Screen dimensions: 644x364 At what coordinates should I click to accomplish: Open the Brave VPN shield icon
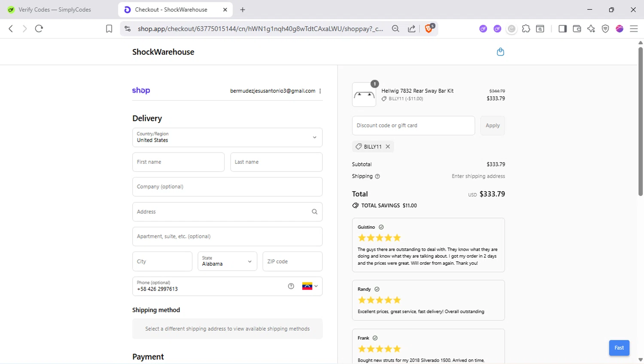coord(605,29)
